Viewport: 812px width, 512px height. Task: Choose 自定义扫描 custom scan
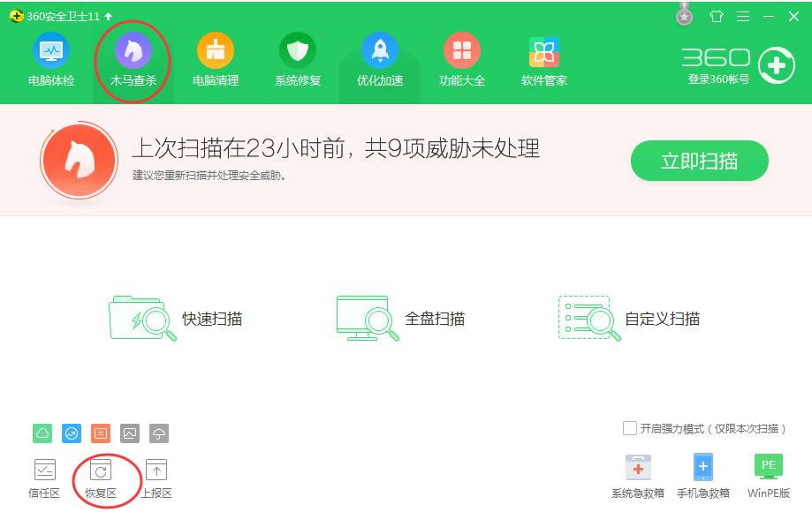pyautogui.click(x=629, y=319)
